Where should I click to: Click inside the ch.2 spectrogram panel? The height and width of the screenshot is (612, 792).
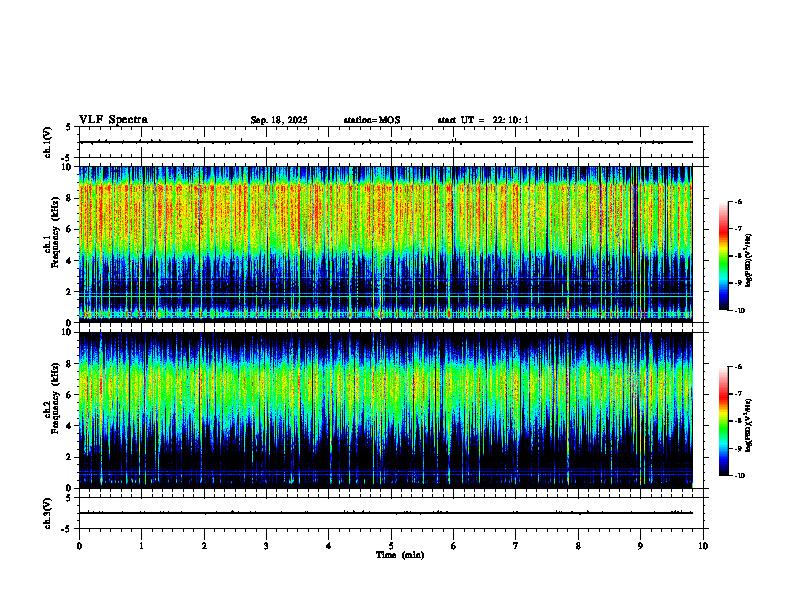(x=385, y=410)
